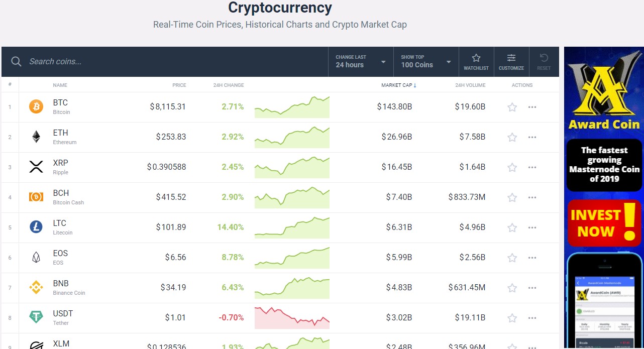The width and height of the screenshot is (644, 349).
Task: Open the three-dot actions menu for USDT
Action: (532, 318)
